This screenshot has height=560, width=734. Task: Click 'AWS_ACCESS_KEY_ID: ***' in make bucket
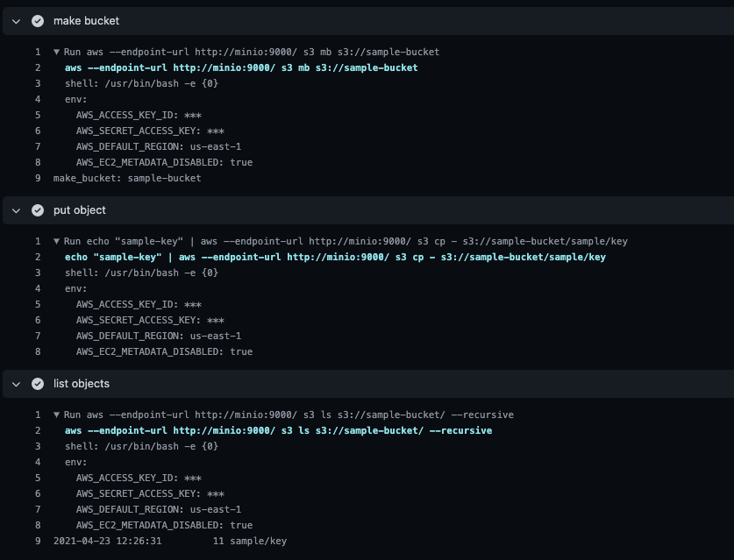pyautogui.click(x=139, y=116)
